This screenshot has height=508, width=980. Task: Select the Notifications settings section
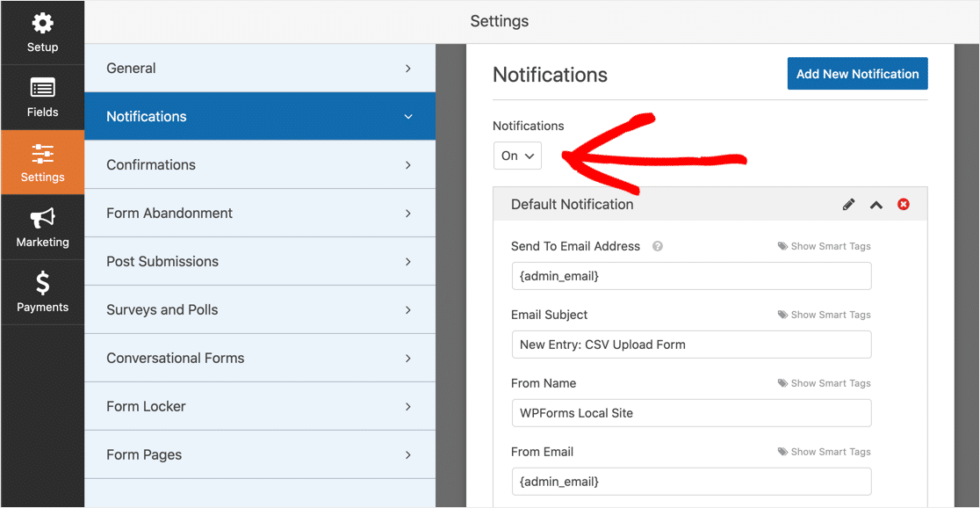(260, 116)
